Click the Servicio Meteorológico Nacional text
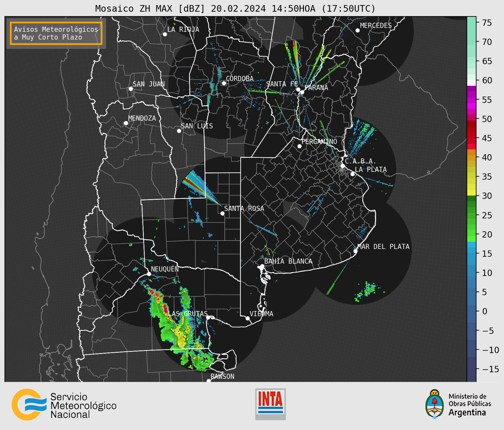This screenshot has height=430, width=504. (83, 406)
